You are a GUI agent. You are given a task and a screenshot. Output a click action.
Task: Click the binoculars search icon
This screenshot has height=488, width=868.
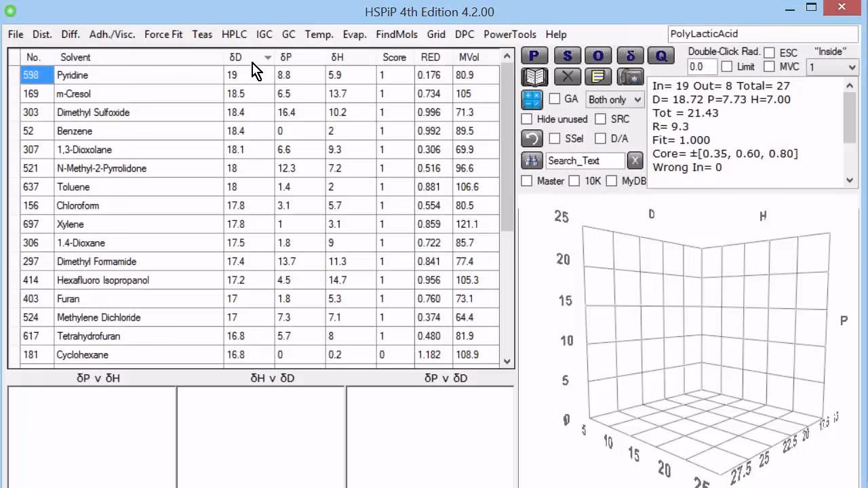532,161
